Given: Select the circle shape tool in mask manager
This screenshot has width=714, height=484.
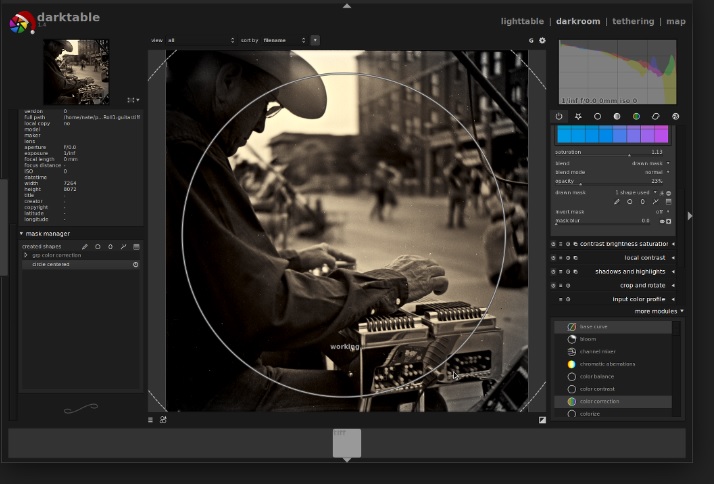Looking at the screenshot, I should coord(98,246).
